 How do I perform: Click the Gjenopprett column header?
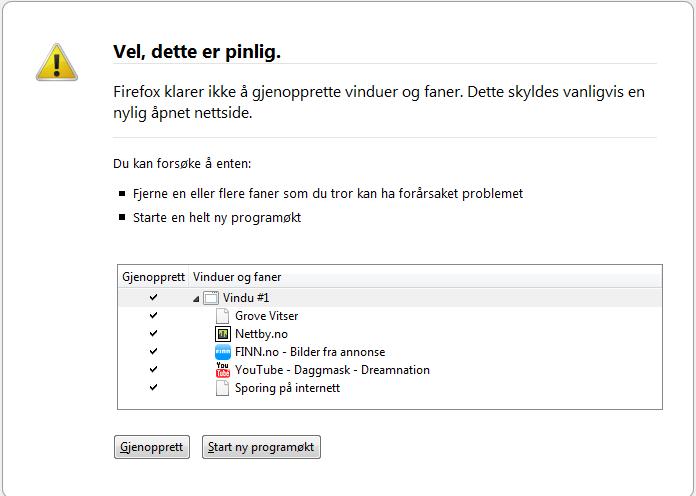pyautogui.click(x=154, y=277)
